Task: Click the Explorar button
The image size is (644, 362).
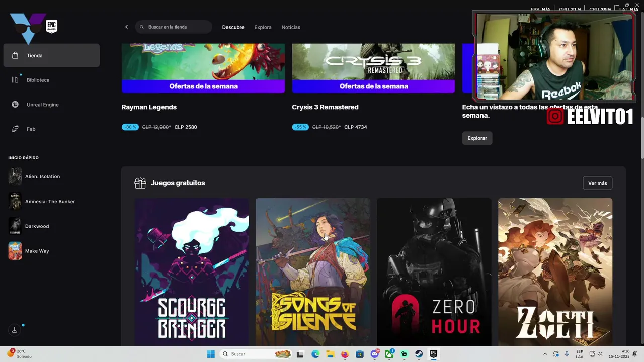Action: click(477, 138)
